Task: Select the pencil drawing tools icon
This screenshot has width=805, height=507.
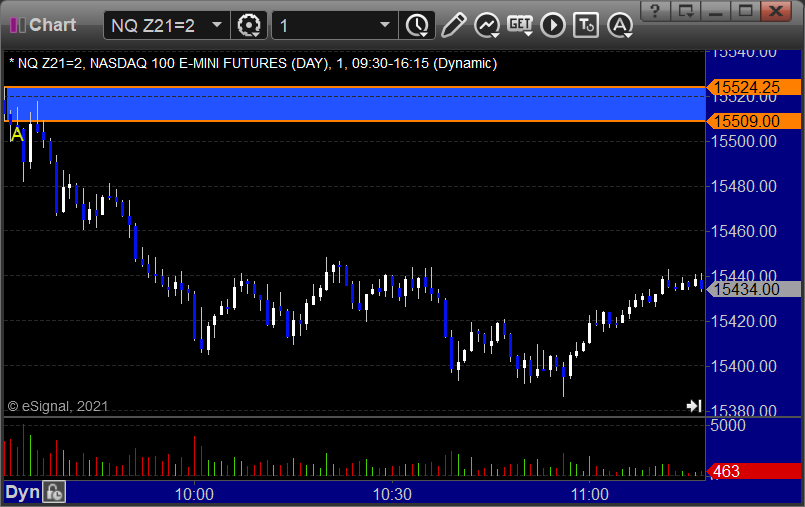Action: point(453,25)
